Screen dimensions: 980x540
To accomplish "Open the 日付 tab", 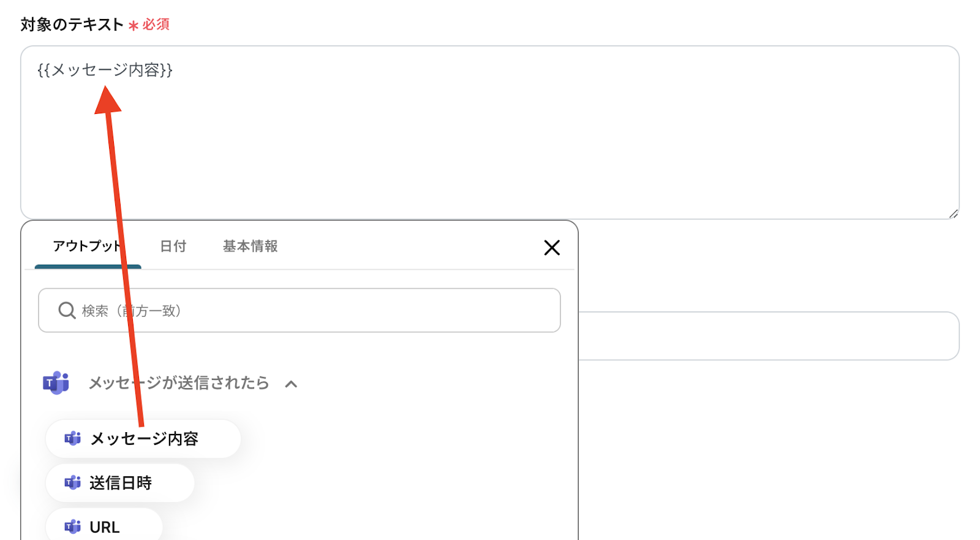I will pyautogui.click(x=173, y=246).
